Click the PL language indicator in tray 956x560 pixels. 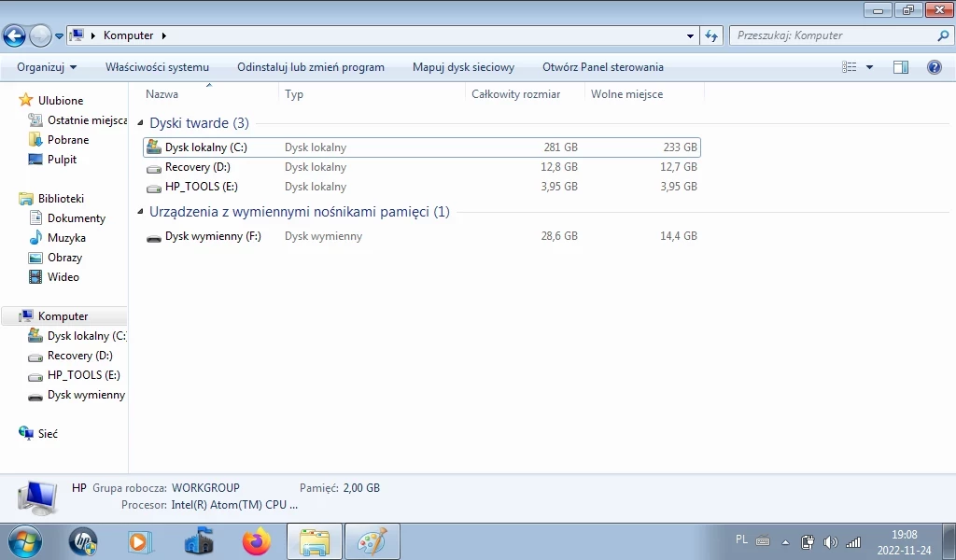click(740, 540)
